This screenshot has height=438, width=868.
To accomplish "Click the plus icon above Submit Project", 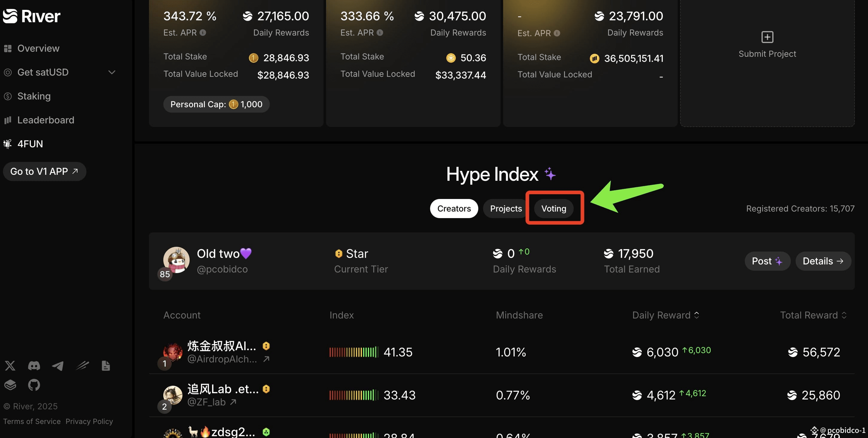I will click(x=767, y=37).
